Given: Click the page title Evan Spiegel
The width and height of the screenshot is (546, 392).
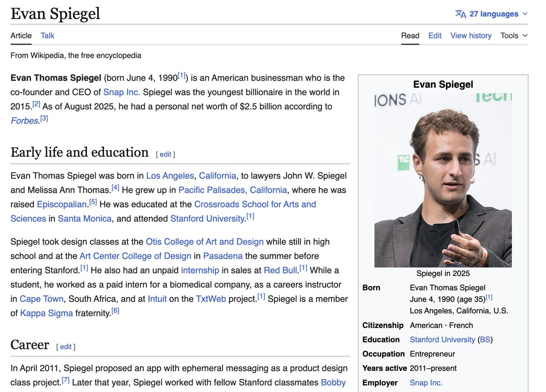Looking at the screenshot, I should pos(56,14).
